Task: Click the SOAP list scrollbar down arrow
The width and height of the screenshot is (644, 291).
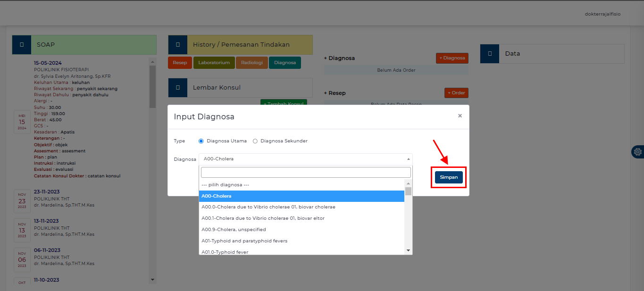Action: coord(152,280)
